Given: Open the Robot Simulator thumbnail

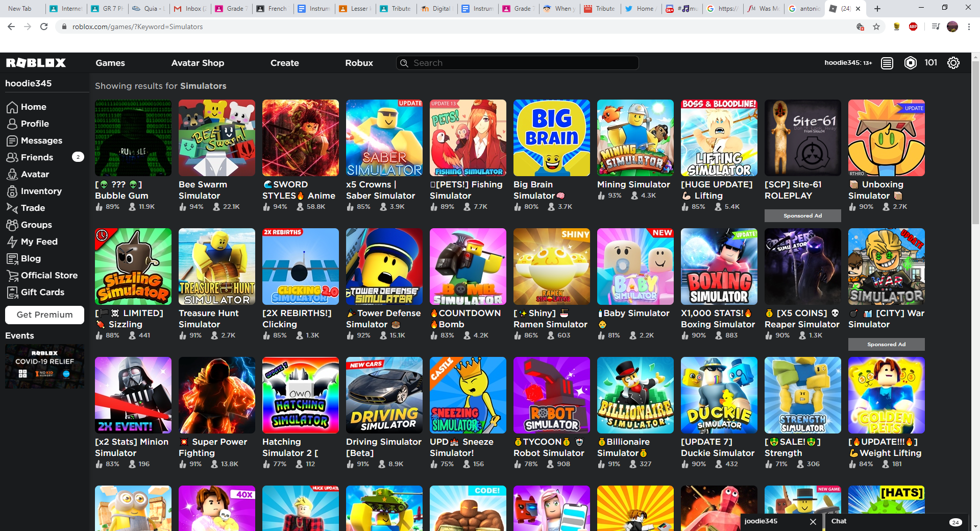Looking at the screenshot, I should click(552, 395).
